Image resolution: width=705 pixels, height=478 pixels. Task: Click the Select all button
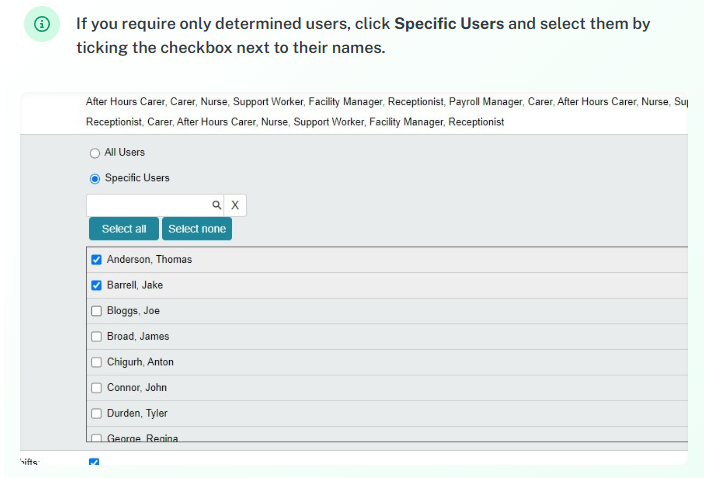tap(124, 229)
